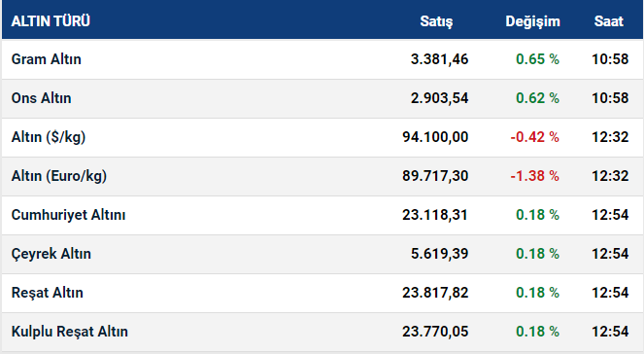The image size is (644, 354).
Task: Click the -1.38 % change value
Action: coord(534,176)
